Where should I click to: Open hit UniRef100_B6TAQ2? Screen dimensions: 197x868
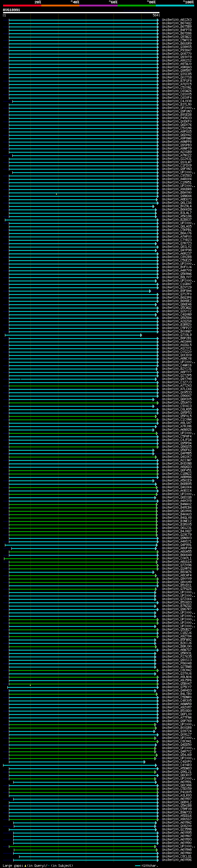pyautogui.click(x=176, y=23)
